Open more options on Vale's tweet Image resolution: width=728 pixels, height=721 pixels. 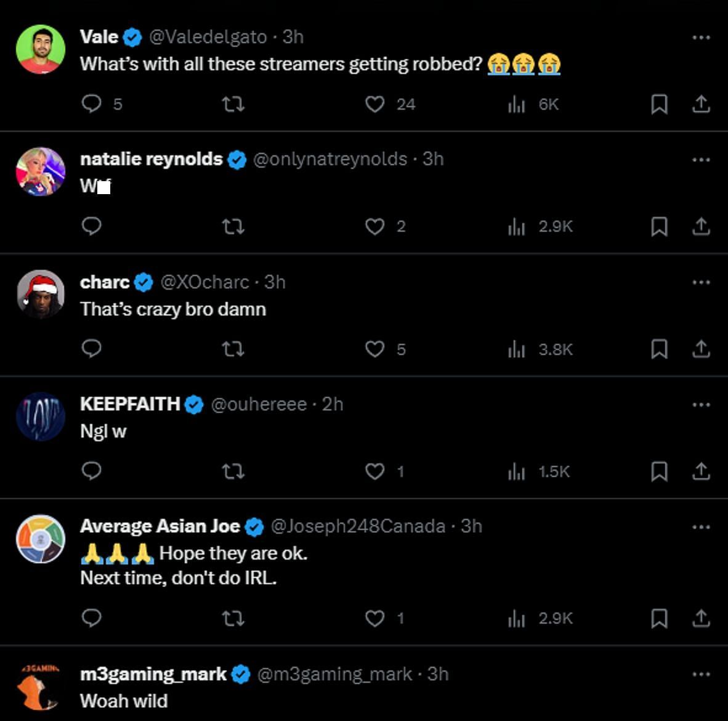(701, 38)
